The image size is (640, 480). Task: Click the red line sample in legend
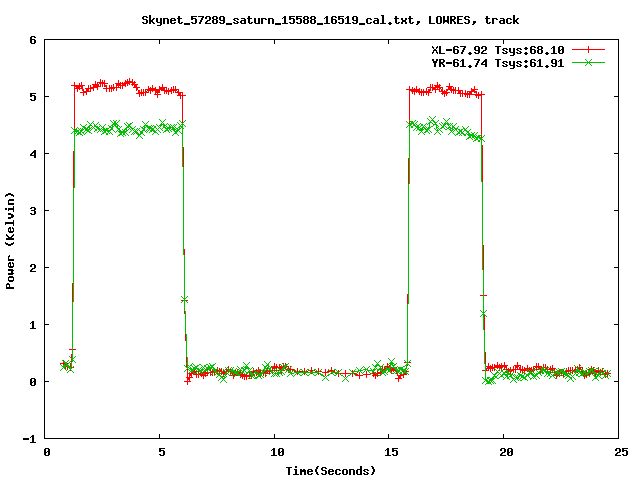click(588, 50)
